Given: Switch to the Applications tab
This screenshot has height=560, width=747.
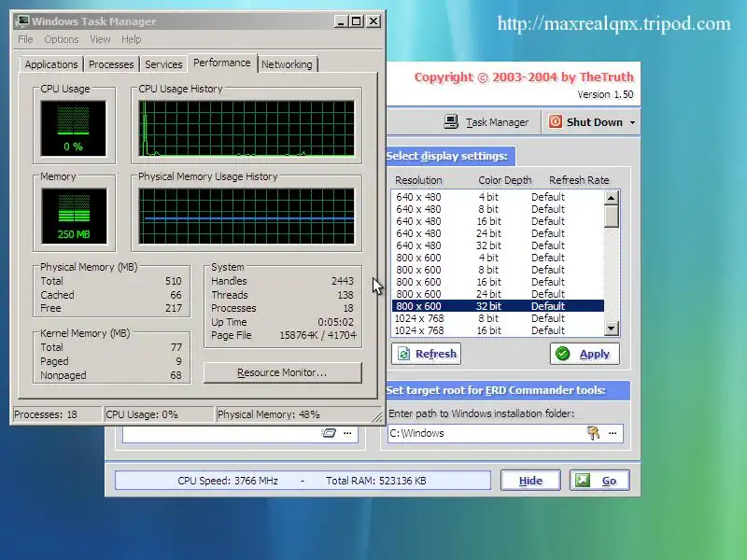Looking at the screenshot, I should 51,64.
